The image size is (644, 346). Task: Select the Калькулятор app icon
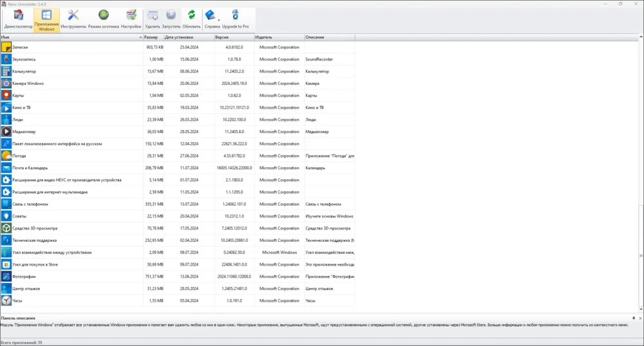point(6,71)
